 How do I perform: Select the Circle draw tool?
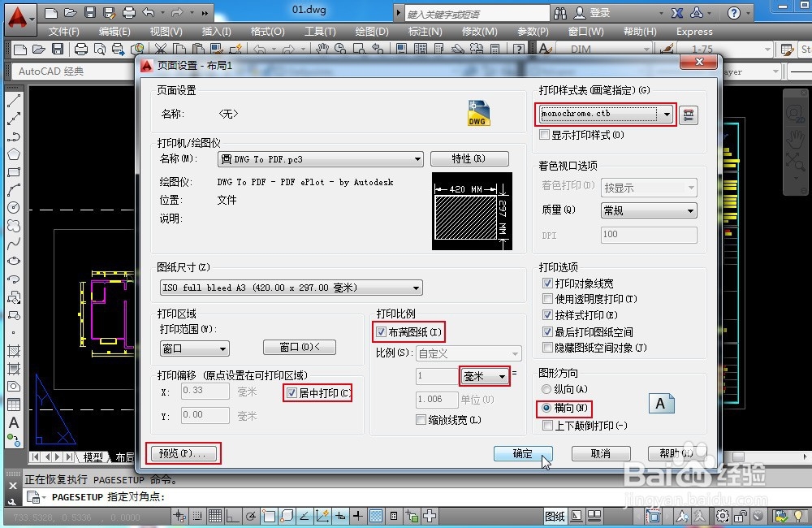[x=14, y=207]
